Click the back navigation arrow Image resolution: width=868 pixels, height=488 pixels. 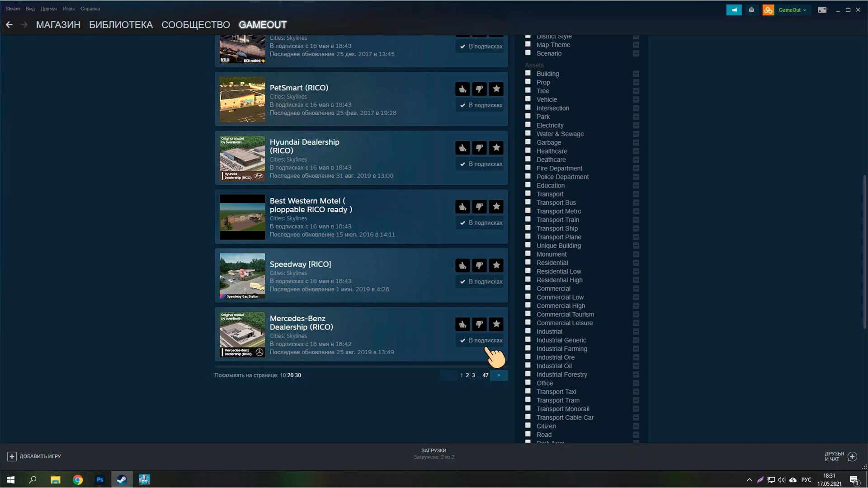(9, 25)
